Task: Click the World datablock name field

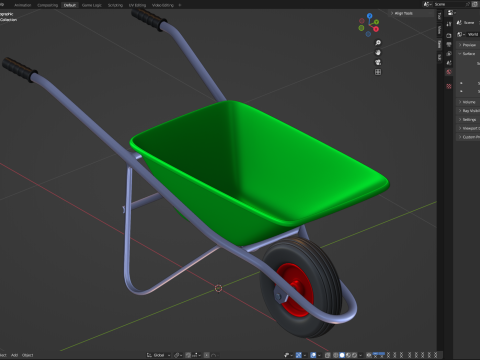Action: pos(473,34)
